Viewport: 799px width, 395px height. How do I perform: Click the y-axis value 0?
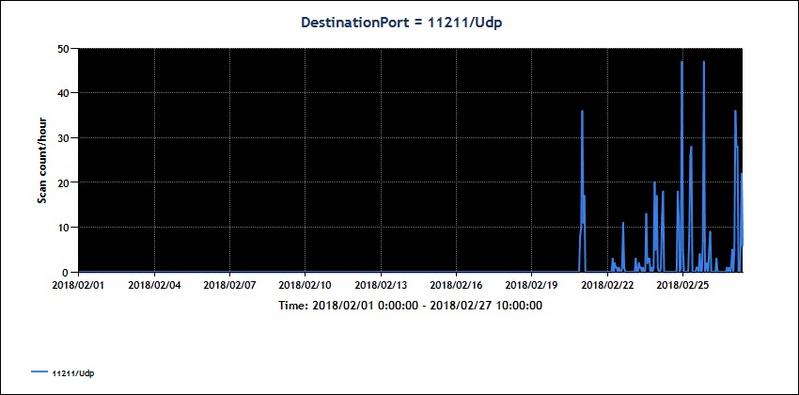point(67,272)
